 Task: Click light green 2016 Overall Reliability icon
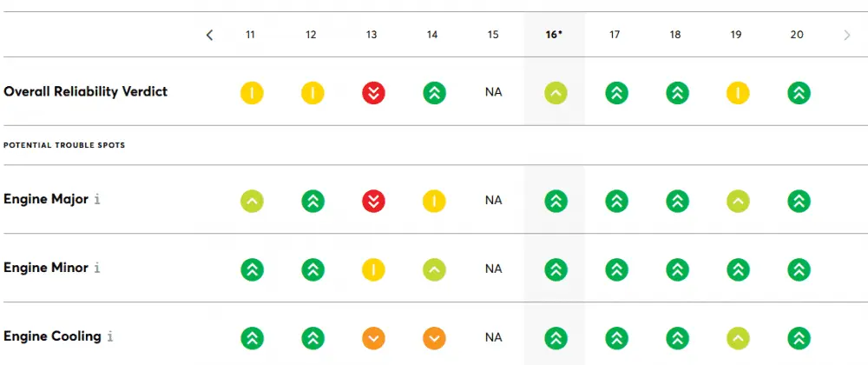[x=556, y=93]
